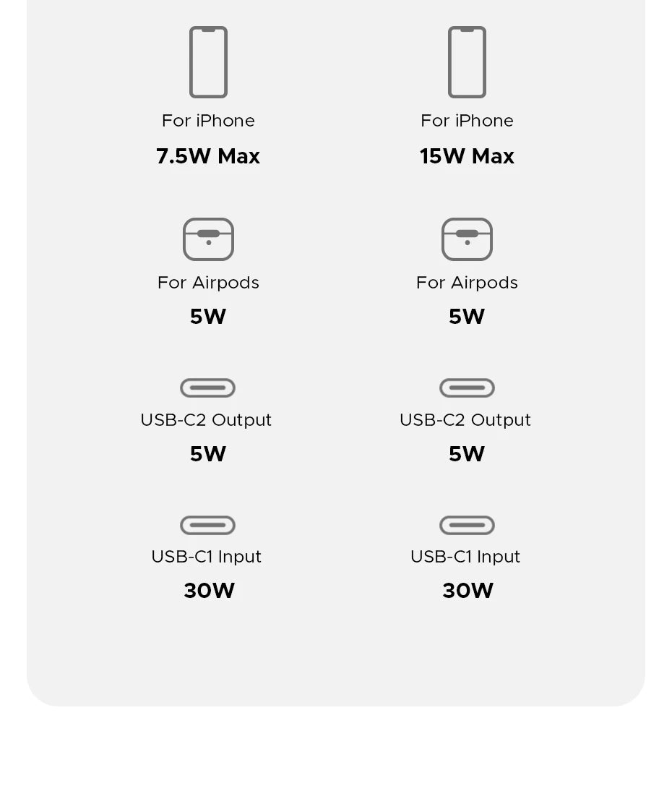672x812 pixels.
Task: Click the left column USB-C1 Input label
Action: click(x=207, y=557)
